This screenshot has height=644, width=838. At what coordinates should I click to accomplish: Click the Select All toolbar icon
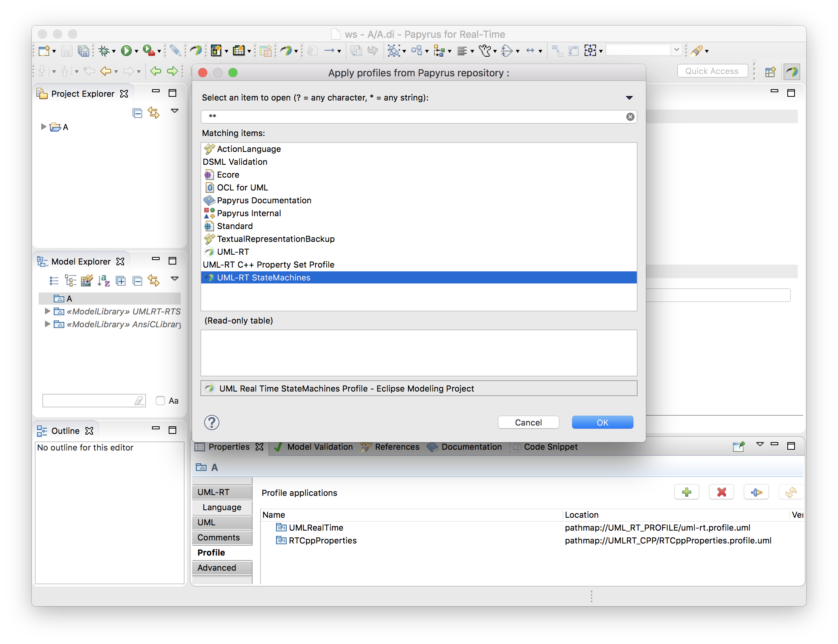[x=394, y=51]
